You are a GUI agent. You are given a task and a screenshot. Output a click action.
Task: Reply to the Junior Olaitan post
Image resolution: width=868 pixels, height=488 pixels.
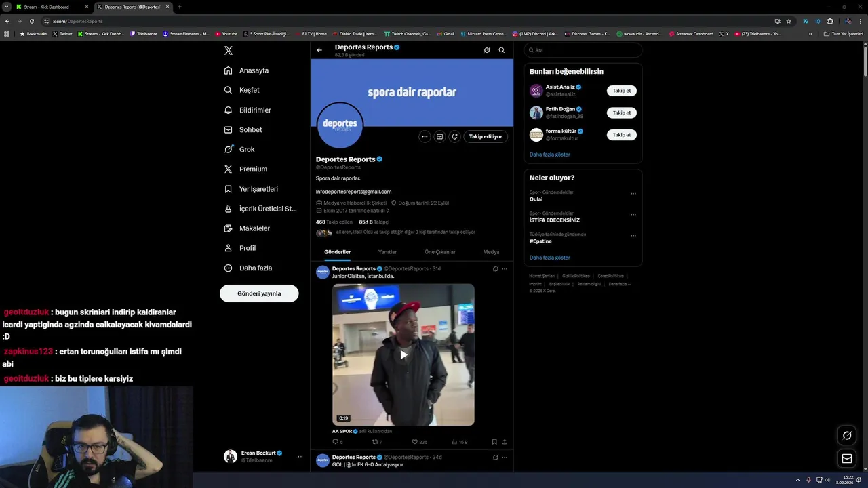click(x=337, y=442)
